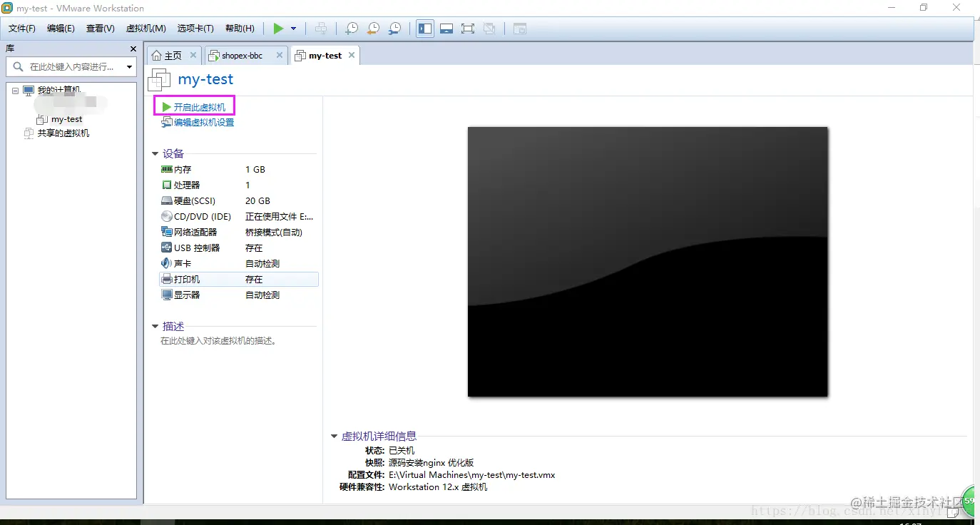
Task: Take a snapshot of the virtual machine
Action: pyautogui.click(x=351, y=29)
